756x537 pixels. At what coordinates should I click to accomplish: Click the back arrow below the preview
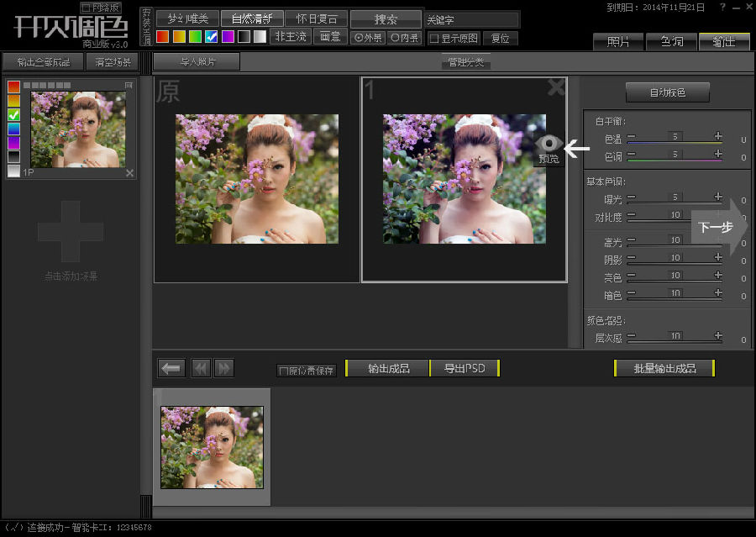coord(171,368)
